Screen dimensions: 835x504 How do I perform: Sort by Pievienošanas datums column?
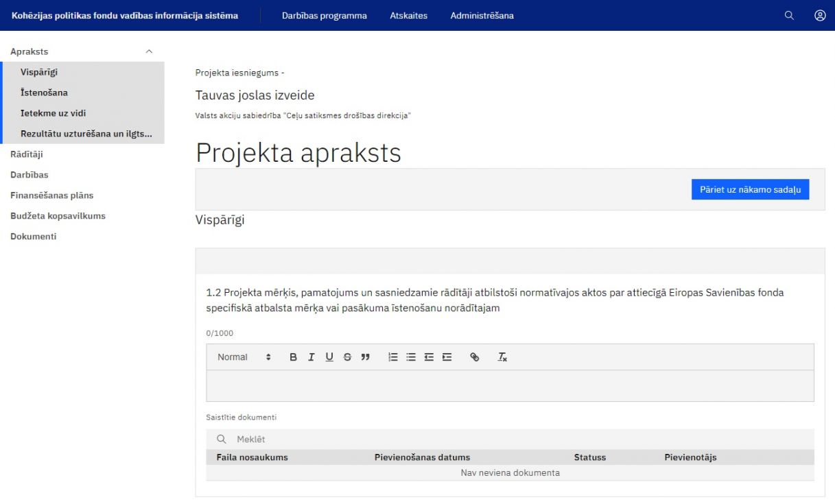[422, 457]
